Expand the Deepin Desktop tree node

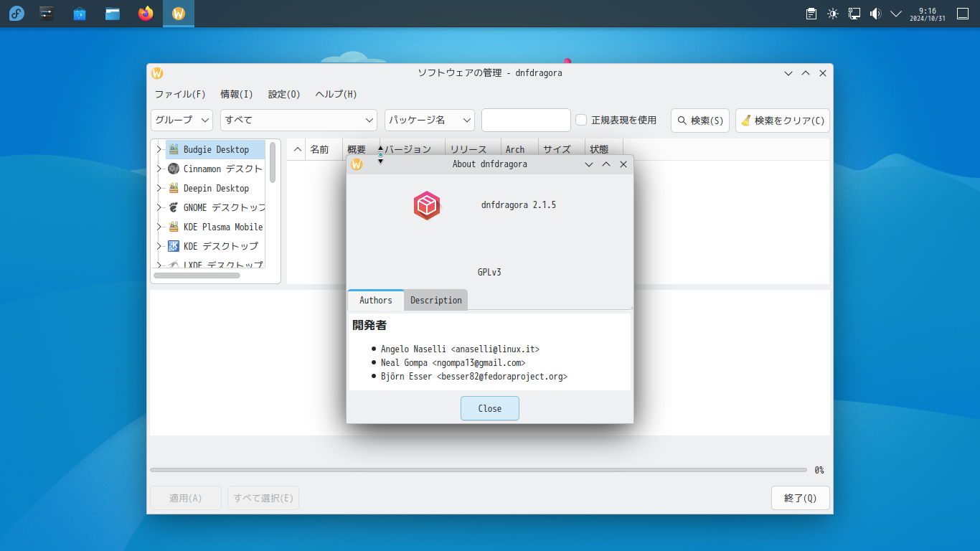[x=159, y=188]
